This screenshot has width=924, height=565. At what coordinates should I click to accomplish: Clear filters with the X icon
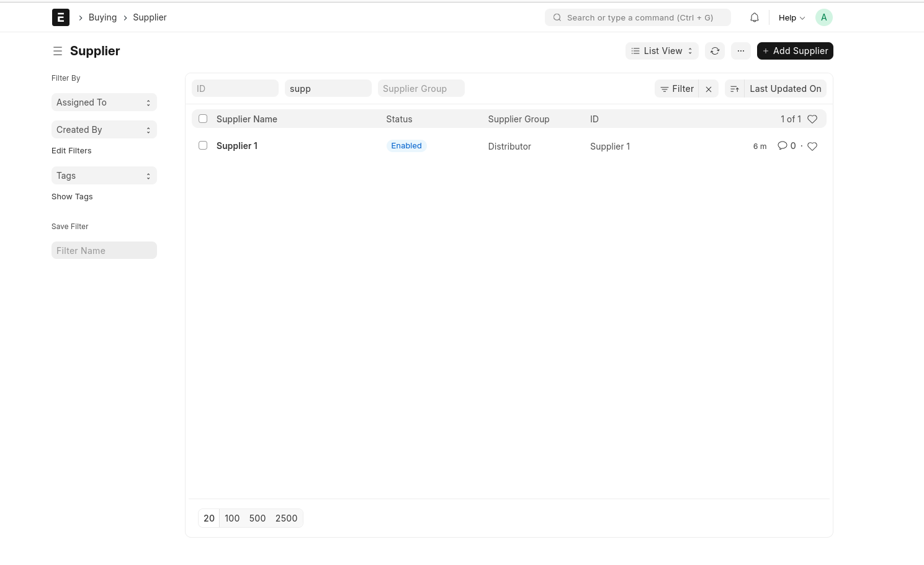coord(709,89)
